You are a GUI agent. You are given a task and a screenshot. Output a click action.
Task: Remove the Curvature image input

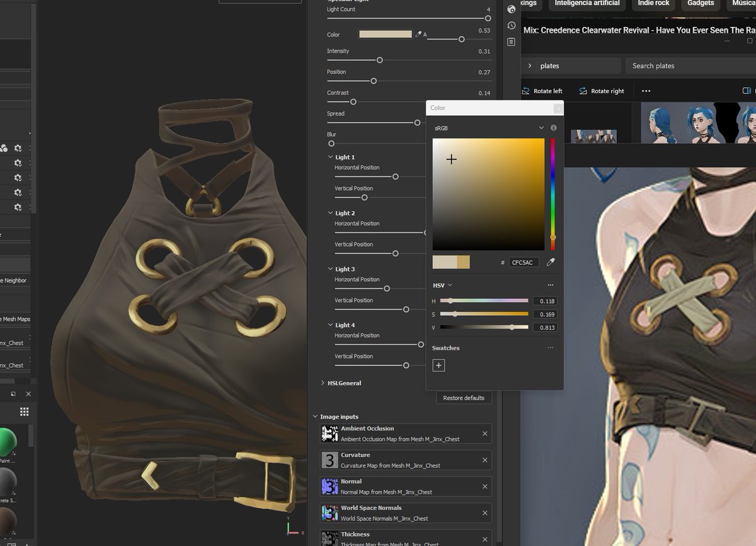pos(484,460)
